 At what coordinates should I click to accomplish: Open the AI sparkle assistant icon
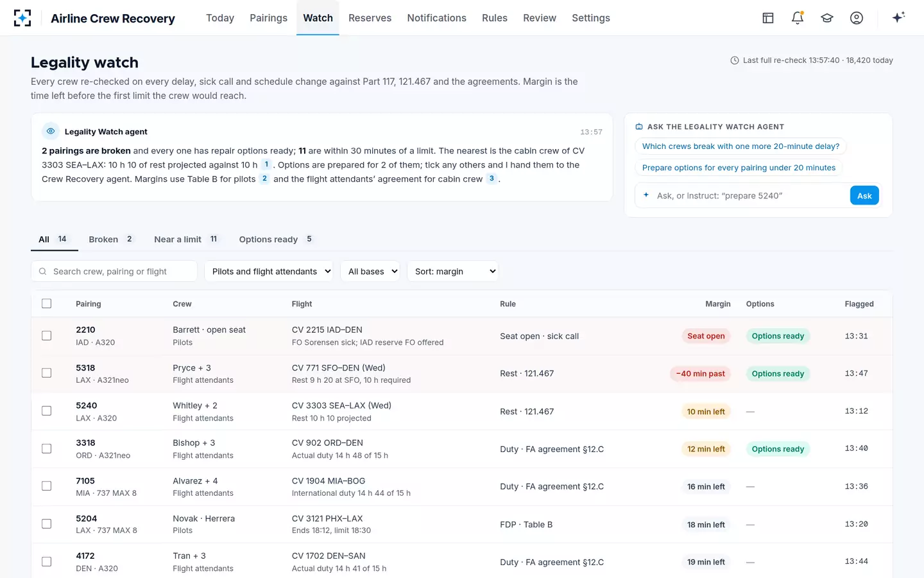tap(898, 17)
